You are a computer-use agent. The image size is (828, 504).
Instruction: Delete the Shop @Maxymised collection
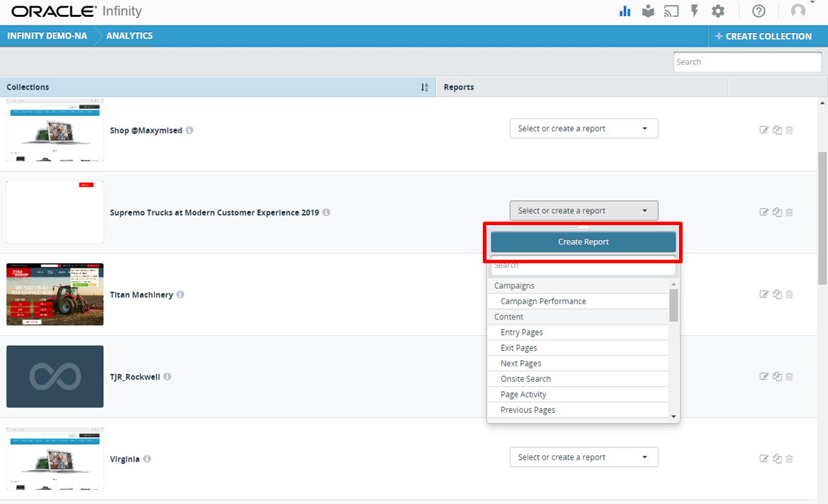point(789,130)
